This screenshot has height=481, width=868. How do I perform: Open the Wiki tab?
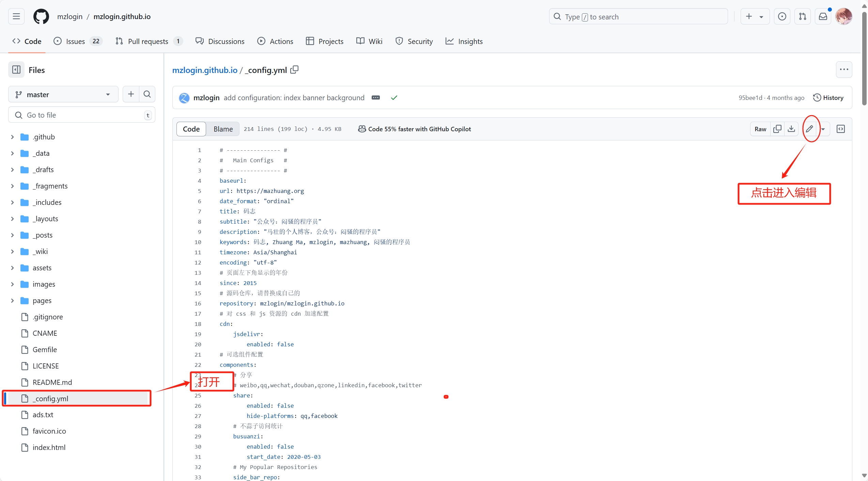pyautogui.click(x=369, y=41)
